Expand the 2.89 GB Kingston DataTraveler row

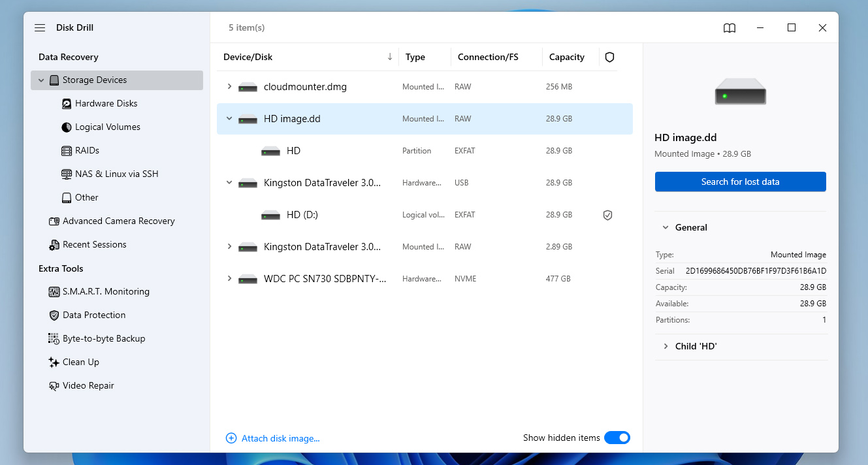tap(229, 247)
